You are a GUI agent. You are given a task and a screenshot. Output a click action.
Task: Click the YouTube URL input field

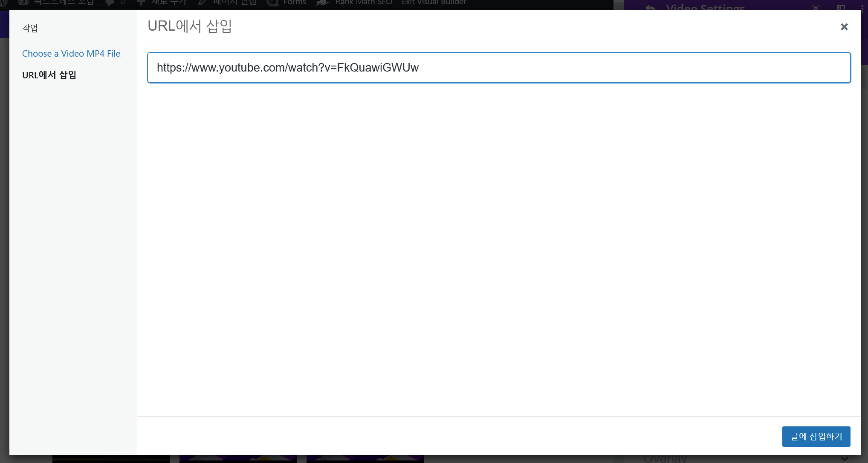[x=499, y=68]
